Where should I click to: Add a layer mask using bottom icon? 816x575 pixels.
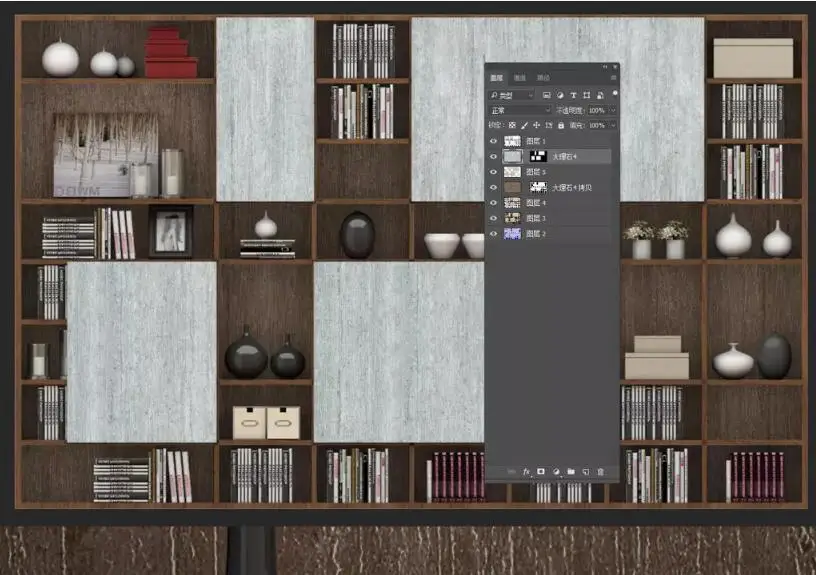[541, 471]
